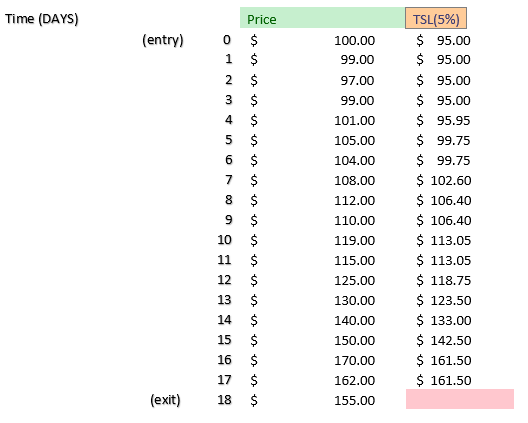The height and width of the screenshot is (423, 528).
Task: Select the green Price header cell
Action: 322,18
